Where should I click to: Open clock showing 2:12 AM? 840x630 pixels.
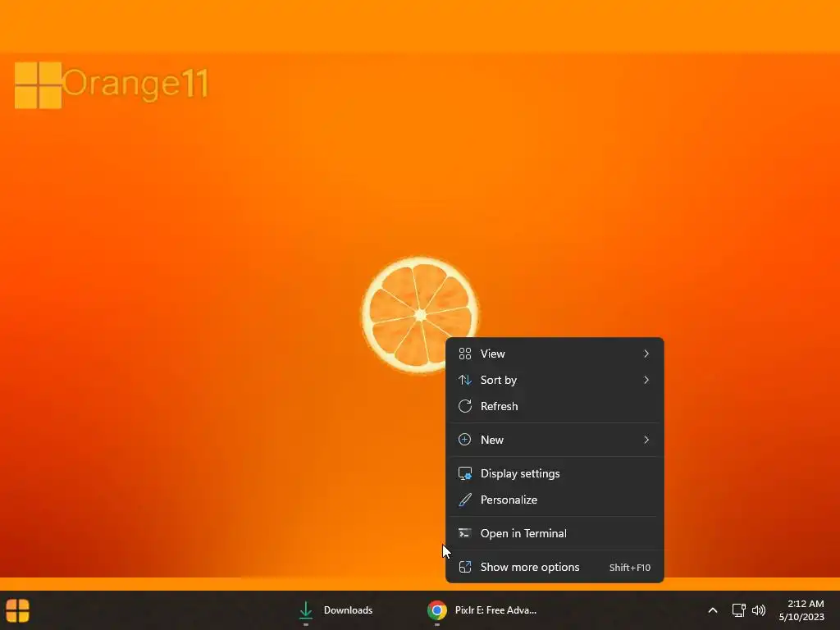point(801,610)
